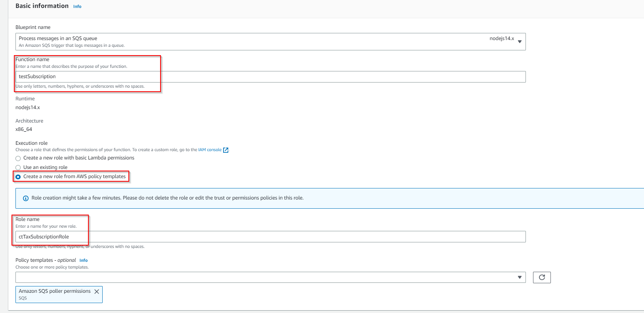Click the info circle icon in the role creation notice
The height and width of the screenshot is (313, 644).
coord(26,198)
